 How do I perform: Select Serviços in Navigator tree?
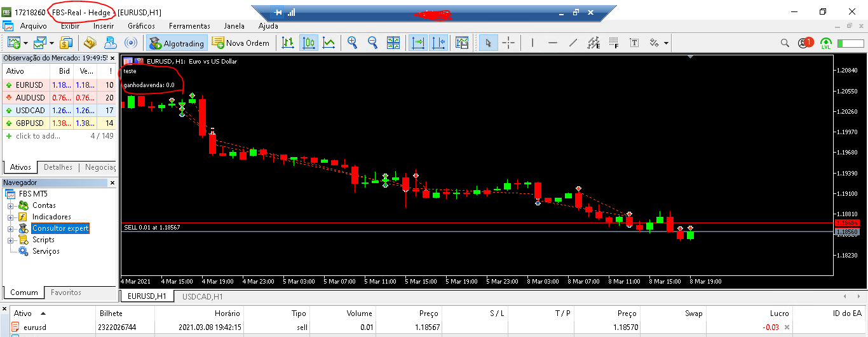pyautogui.click(x=46, y=251)
